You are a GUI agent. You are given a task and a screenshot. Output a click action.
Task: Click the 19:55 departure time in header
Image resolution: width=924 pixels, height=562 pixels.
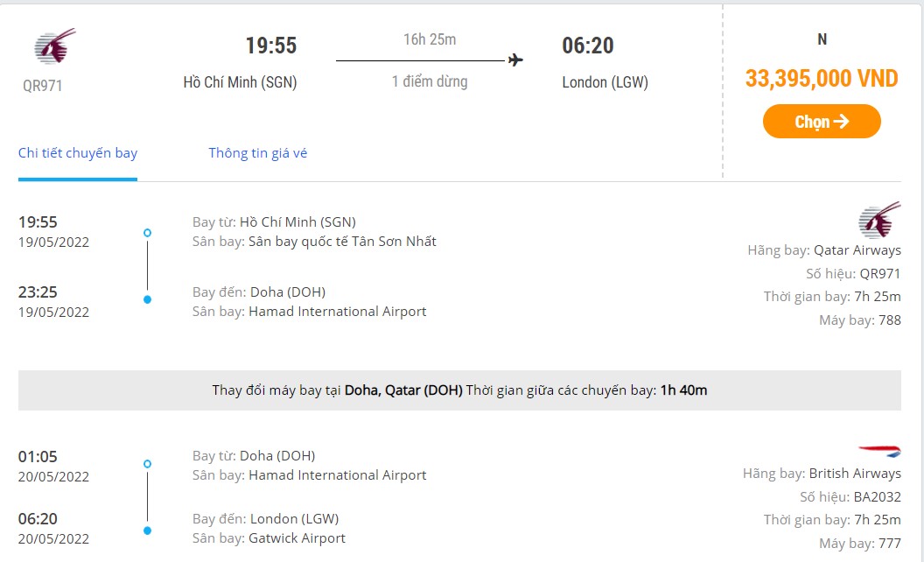point(270,46)
